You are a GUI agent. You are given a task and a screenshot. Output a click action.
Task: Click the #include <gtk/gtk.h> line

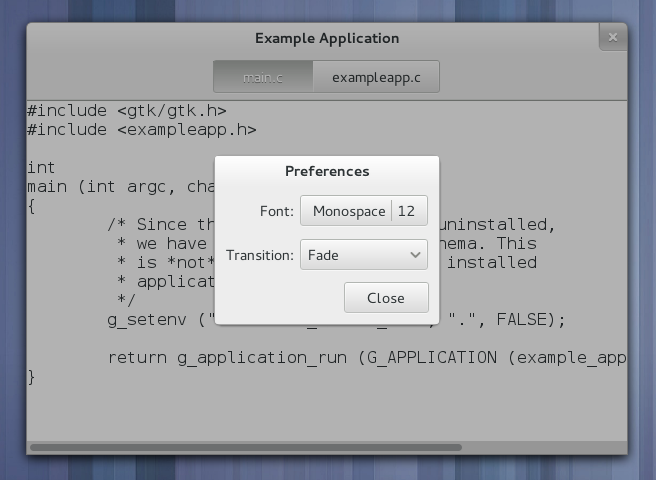click(127, 110)
